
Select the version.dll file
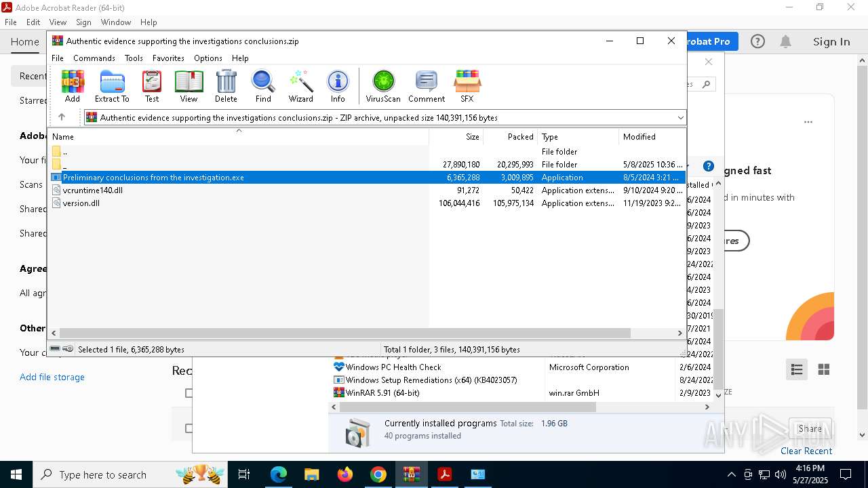click(x=366, y=203)
